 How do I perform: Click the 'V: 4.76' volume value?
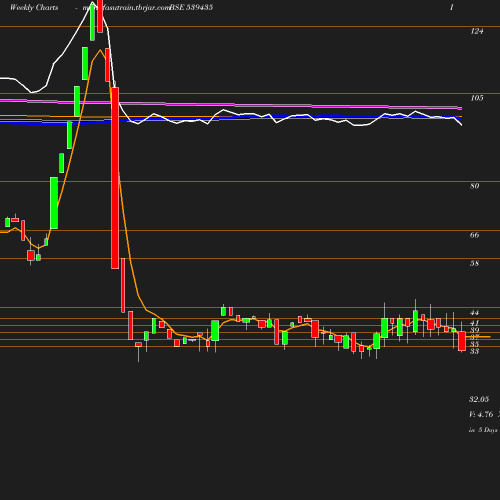481,414
